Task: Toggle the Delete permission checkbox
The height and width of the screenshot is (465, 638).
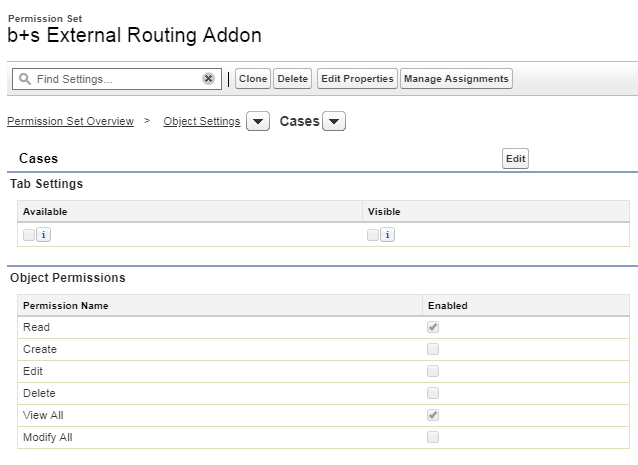Action: tap(433, 393)
